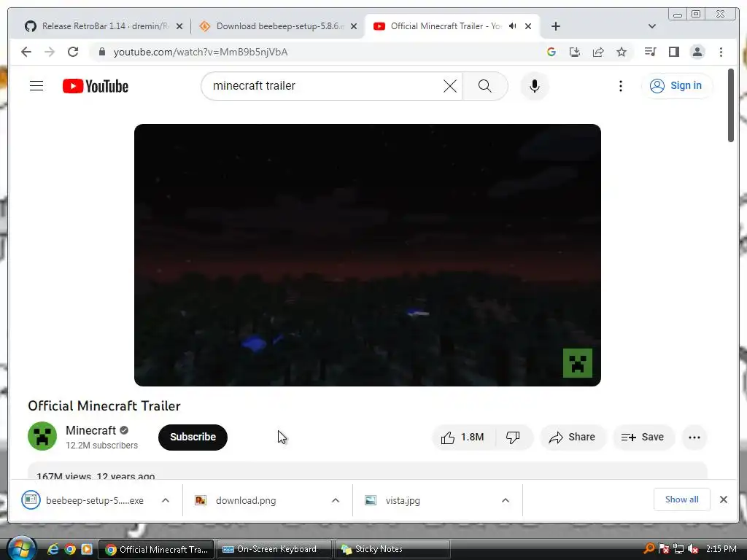This screenshot has height=560, width=747.
Task: Launch Internet Explorer from quick launch
Action: [53, 549]
